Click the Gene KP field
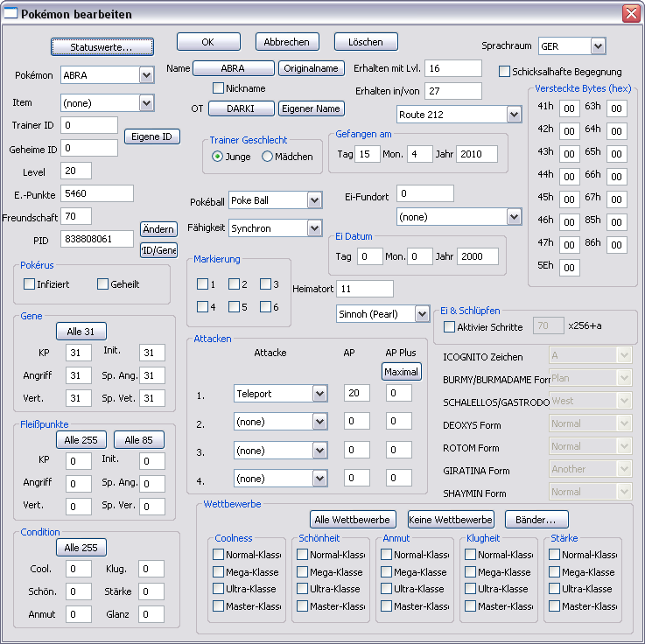The width and height of the screenshot is (645, 644). click(79, 353)
